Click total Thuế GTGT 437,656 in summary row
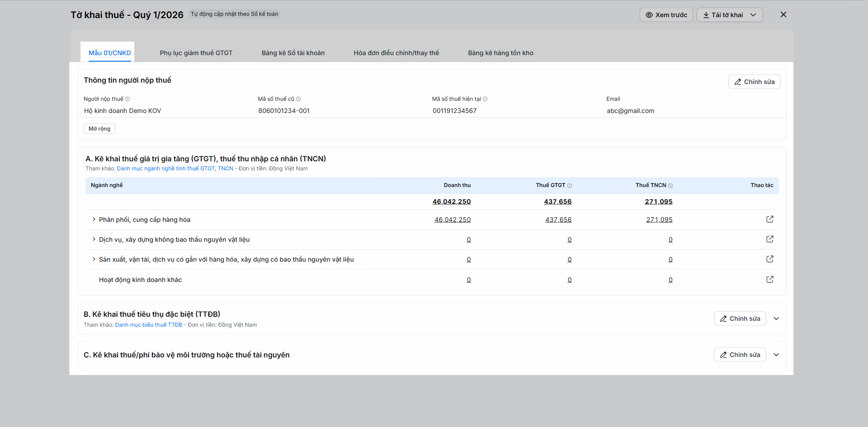The height and width of the screenshot is (427, 868). (x=558, y=202)
